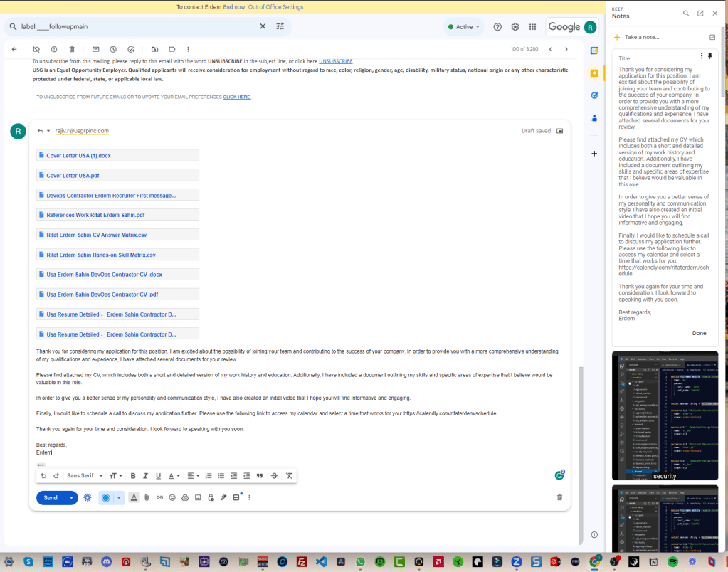The height and width of the screenshot is (572, 728).
Task: Toggle italic formatting
Action: [145, 475]
